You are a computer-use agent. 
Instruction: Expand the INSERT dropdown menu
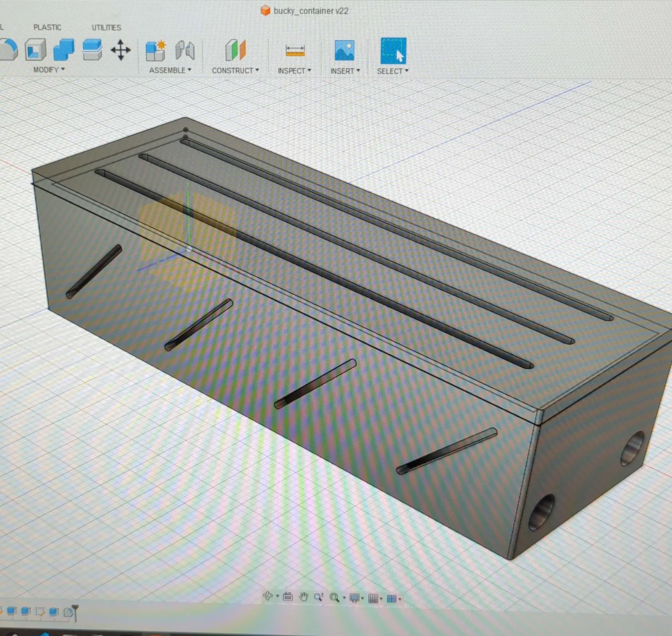[345, 71]
